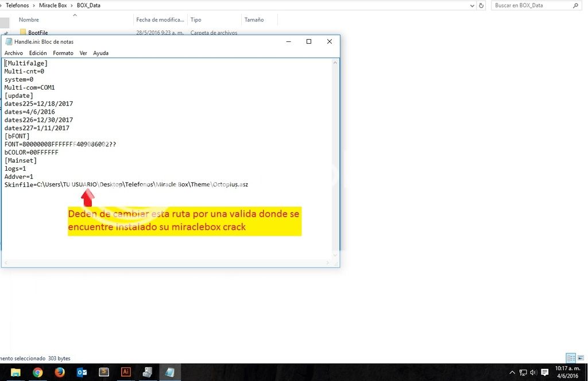Image resolution: width=588 pixels, height=381 pixels.
Task: Click the volume icon in system tray
Action: (534, 372)
